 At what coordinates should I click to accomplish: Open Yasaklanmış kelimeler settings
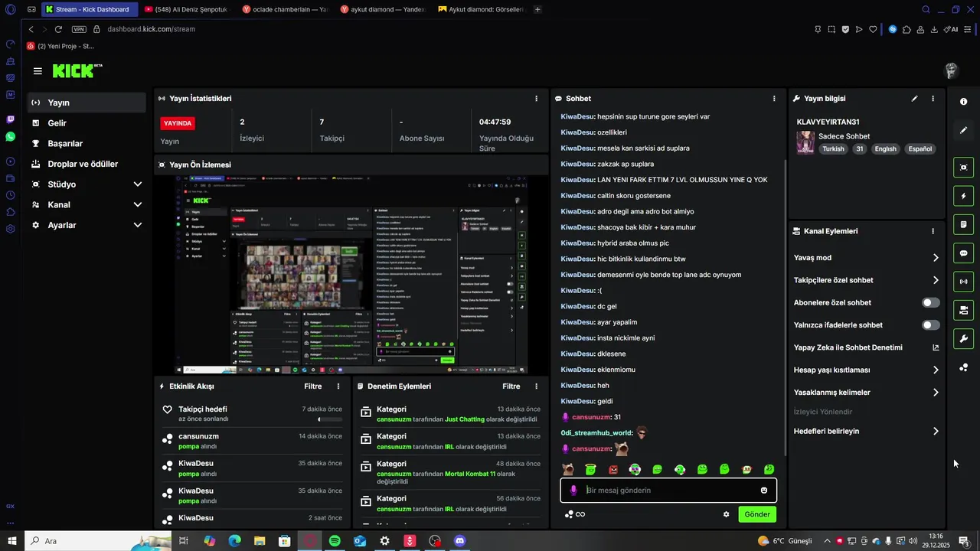pyautogui.click(x=867, y=393)
